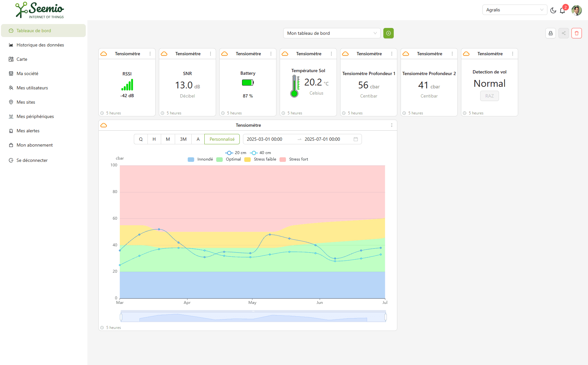588x365 pixels.
Task: Select the 'Personnalisé' time range tab
Action: [222, 139]
